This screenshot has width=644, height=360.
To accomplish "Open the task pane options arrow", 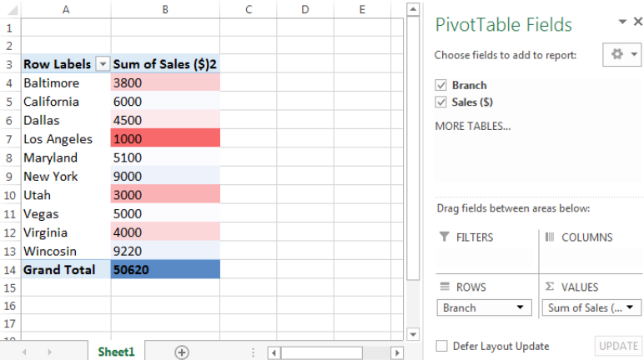I will click(x=622, y=22).
